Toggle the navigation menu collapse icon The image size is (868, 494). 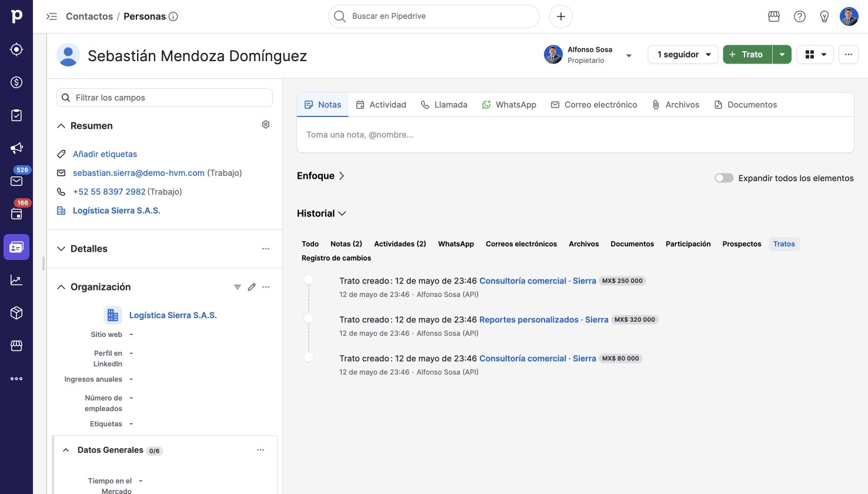point(52,16)
